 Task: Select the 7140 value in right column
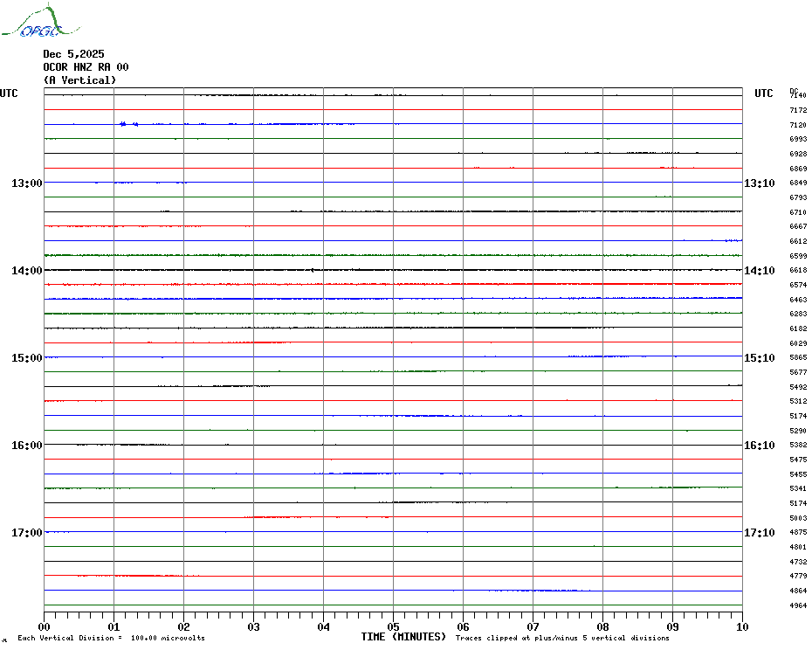pos(798,95)
